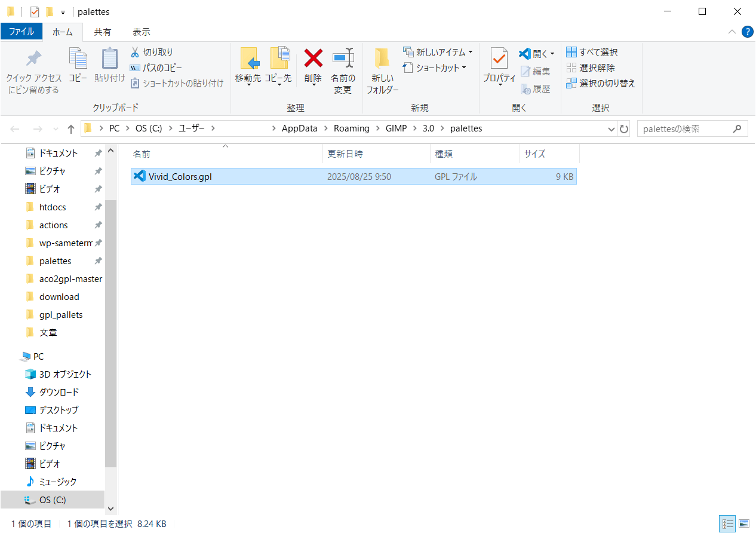
Task: Switch to details view icon in status bar
Action: pyautogui.click(x=728, y=523)
